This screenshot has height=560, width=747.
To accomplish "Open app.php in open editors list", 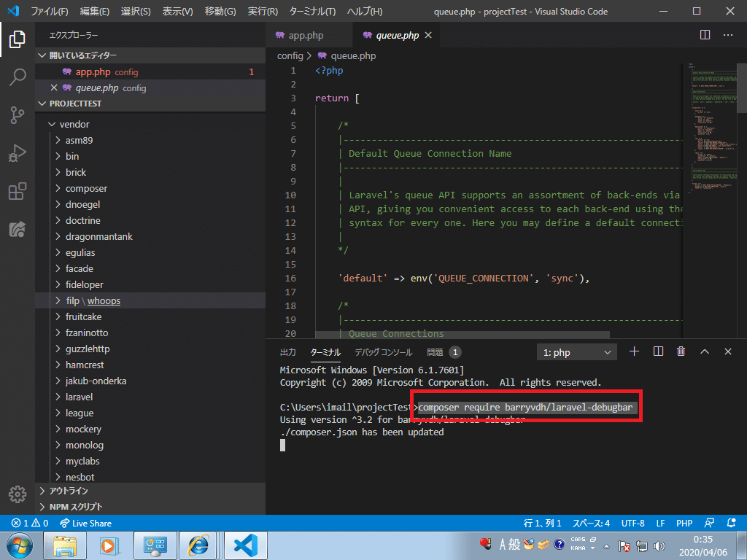I will pos(150,72).
